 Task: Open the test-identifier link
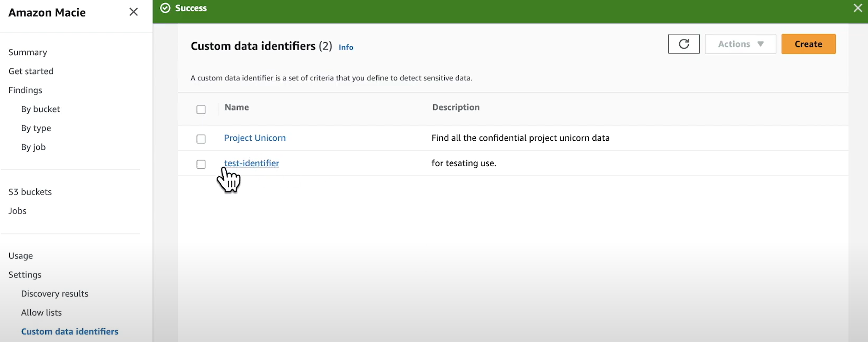[251, 163]
